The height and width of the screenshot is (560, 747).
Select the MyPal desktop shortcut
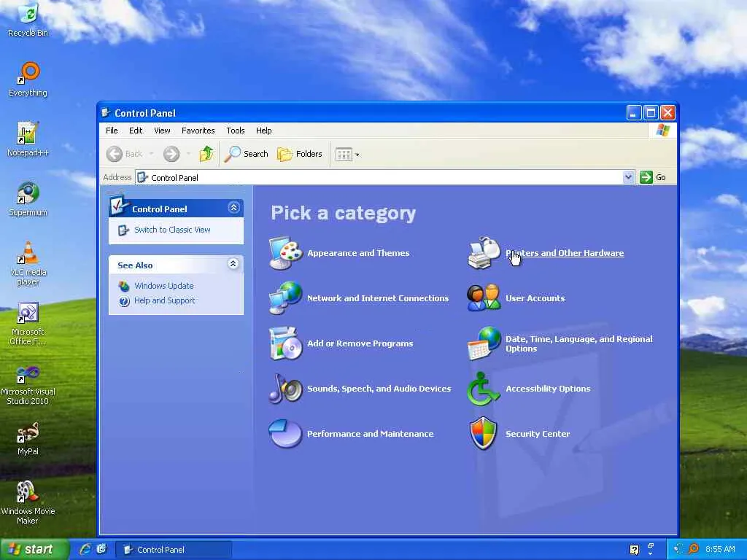click(x=28, y=438)
